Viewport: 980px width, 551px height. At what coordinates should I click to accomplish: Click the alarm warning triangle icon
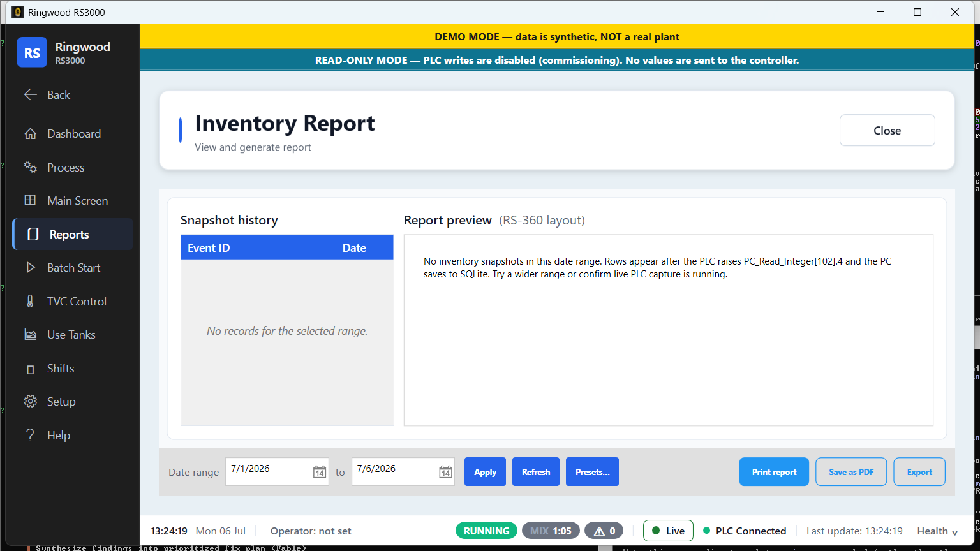(x=599, y=531)
